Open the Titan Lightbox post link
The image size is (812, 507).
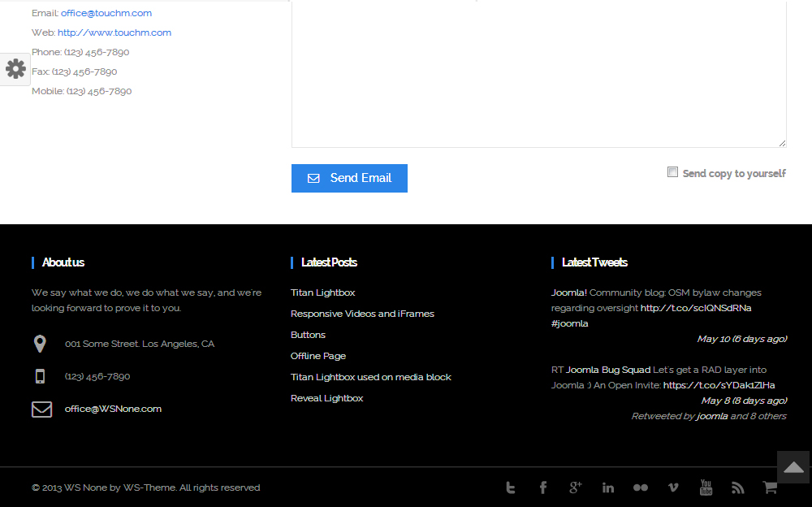323,292
